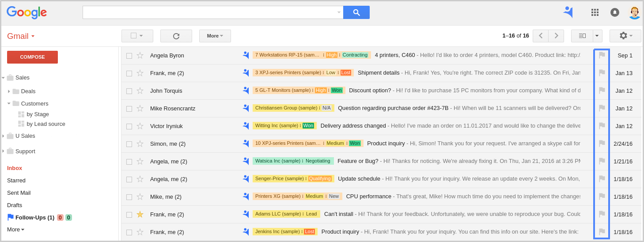Screen dimensions: 644x242
Task: Open the Google apps grid
Action: point(595,12)
